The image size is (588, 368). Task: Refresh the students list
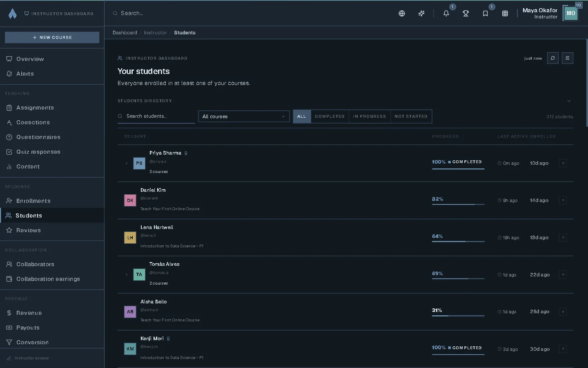(553, 58)
